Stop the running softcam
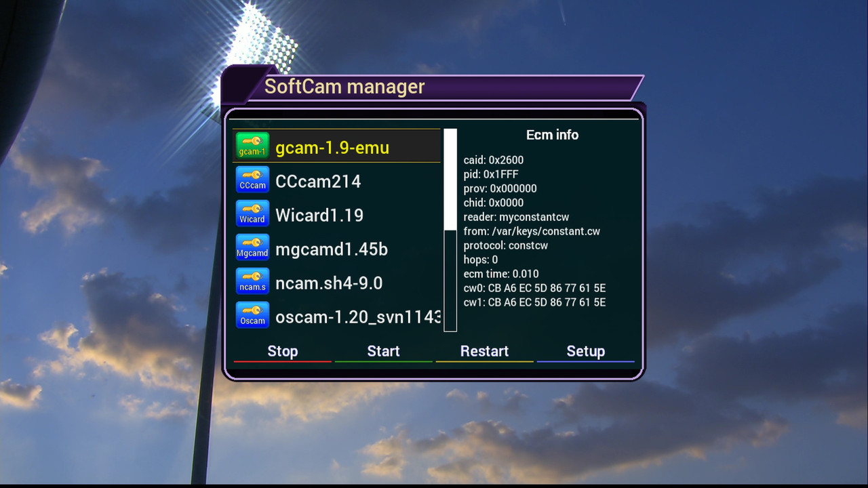The image size is (868, 488). tap(283, 351)
